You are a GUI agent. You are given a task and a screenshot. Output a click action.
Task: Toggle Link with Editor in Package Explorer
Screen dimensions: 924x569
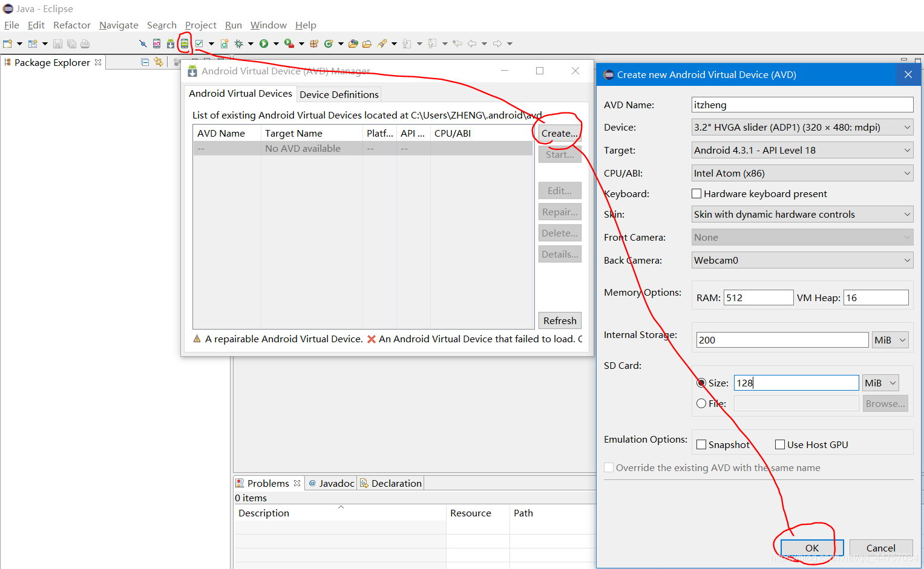coord(159,62)
